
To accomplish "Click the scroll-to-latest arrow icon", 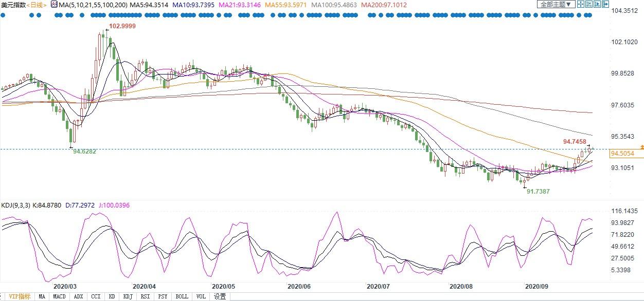I will (x=597, y=4).
